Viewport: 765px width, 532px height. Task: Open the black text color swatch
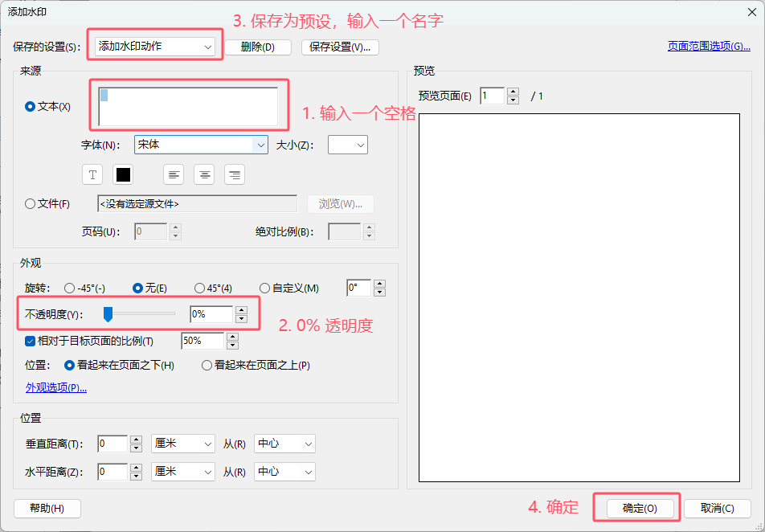[x=123, y=174]
